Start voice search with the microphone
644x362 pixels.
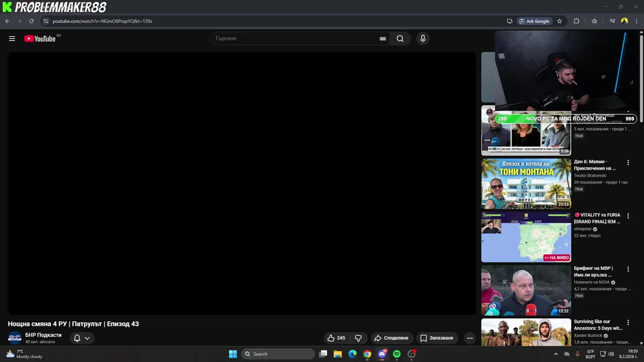coord(423,39)
